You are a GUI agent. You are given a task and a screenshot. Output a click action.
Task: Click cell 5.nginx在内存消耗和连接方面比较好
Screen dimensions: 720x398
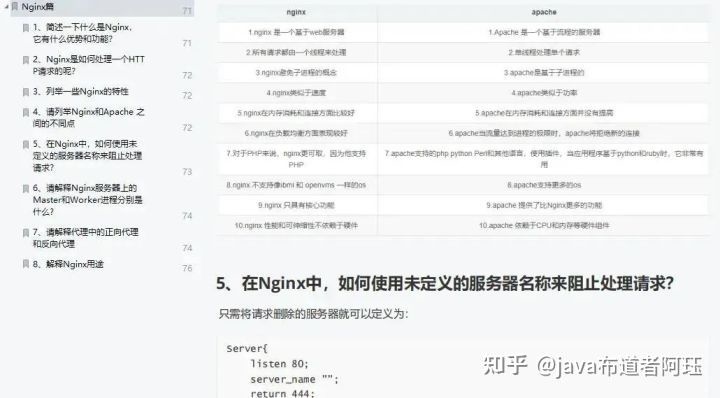coord(296,113)
